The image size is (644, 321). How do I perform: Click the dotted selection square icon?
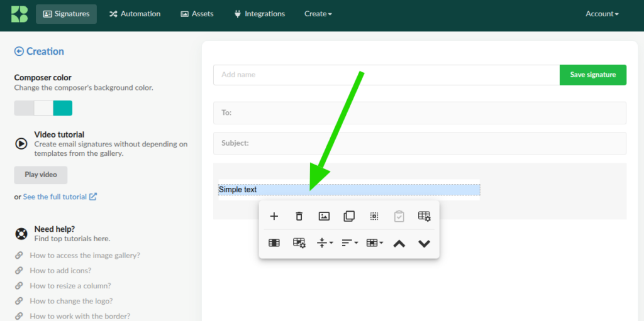coord(374,216)
